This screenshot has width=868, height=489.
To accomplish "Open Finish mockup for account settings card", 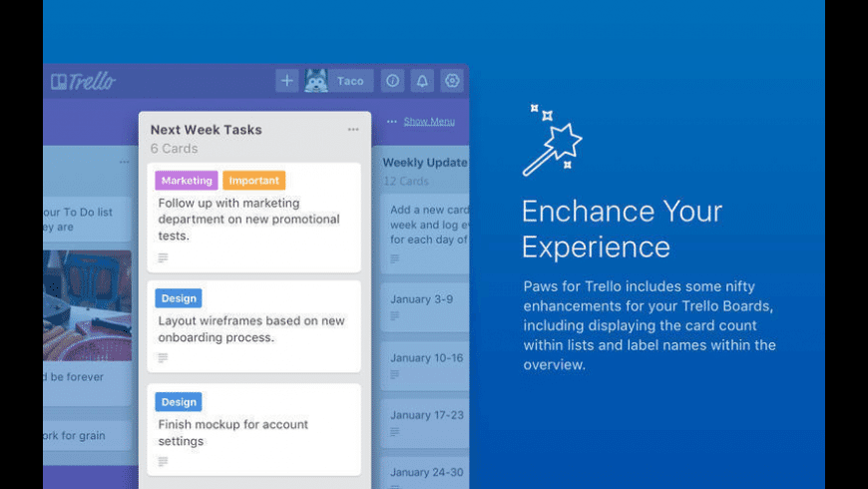I will click(x=254, y=430).
